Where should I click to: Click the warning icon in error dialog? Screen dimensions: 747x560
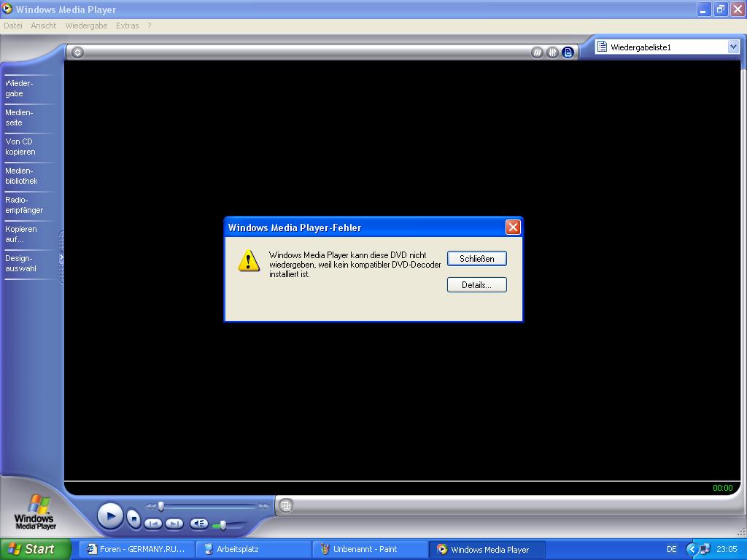[x=249, y=260]
